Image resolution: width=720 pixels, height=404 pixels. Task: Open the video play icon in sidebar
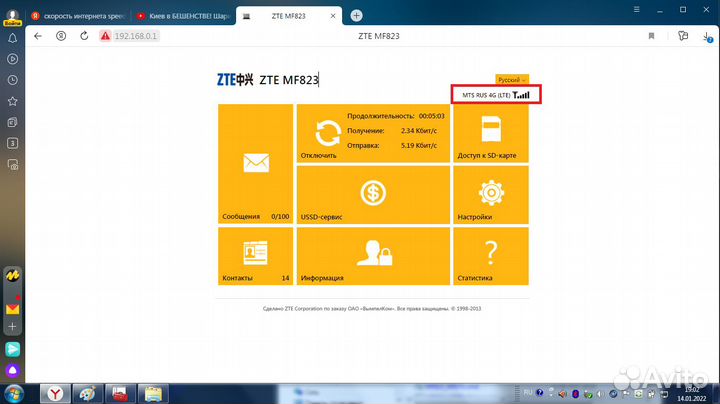12,59
